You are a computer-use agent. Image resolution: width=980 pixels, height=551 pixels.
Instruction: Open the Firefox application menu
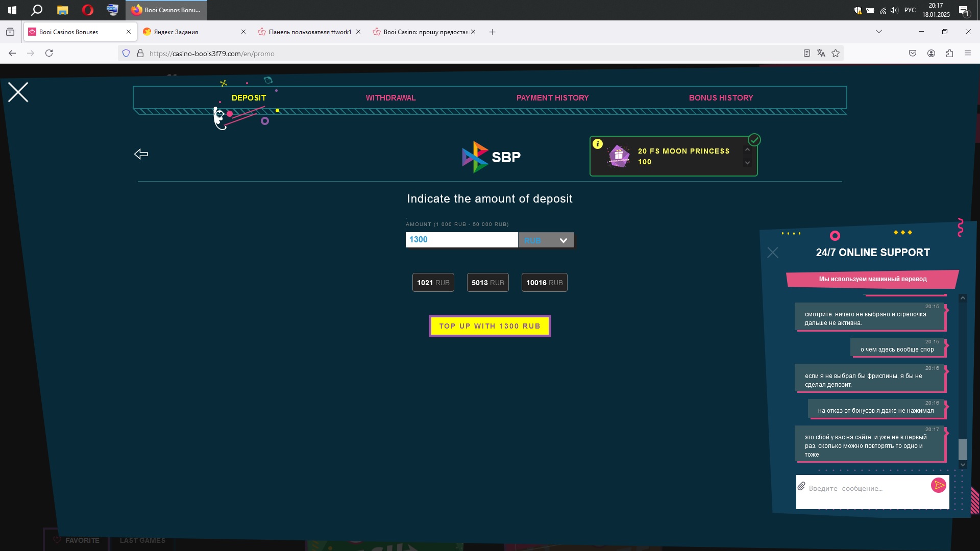tap(968, 53)
